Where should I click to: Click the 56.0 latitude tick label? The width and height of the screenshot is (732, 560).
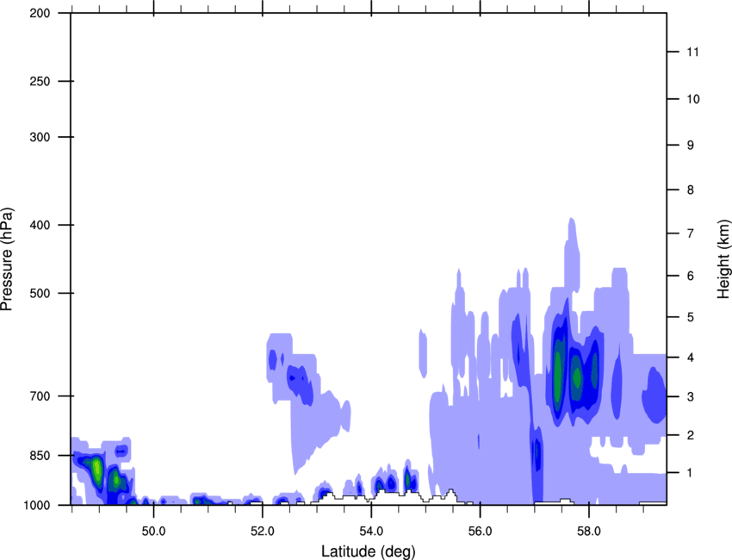tap(481, 532)
